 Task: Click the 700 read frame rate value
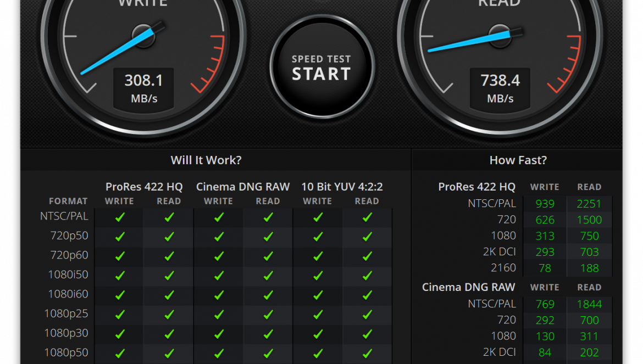coord(589,320)
